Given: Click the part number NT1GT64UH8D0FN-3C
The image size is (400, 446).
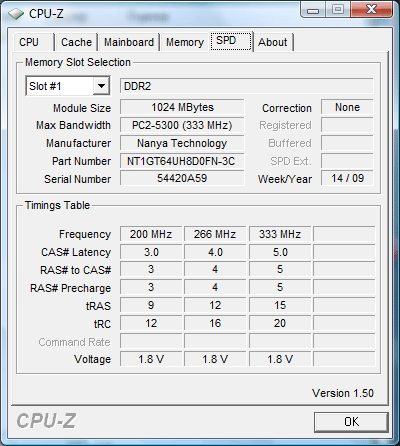Looking at the screenshot, I should (182, 161).
